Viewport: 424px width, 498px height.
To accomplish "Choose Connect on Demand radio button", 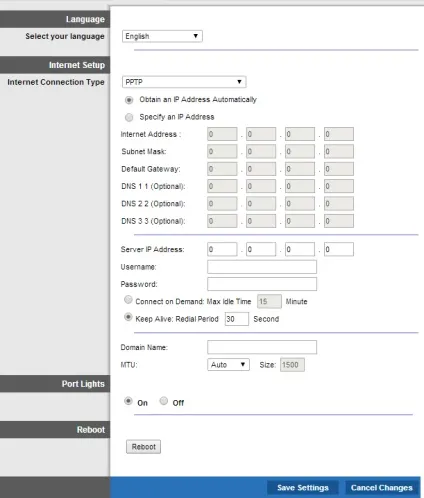I will [x=128, y=300].
